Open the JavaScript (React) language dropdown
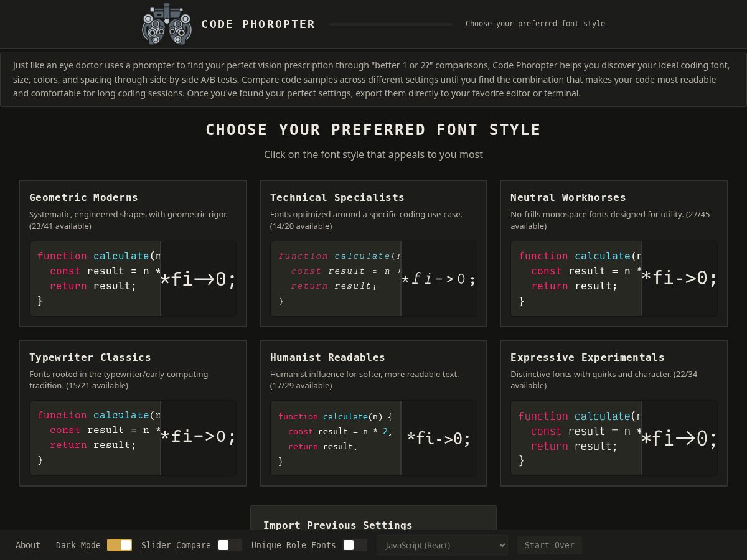This screenshot has height=560, width=747. click(442, 545)
